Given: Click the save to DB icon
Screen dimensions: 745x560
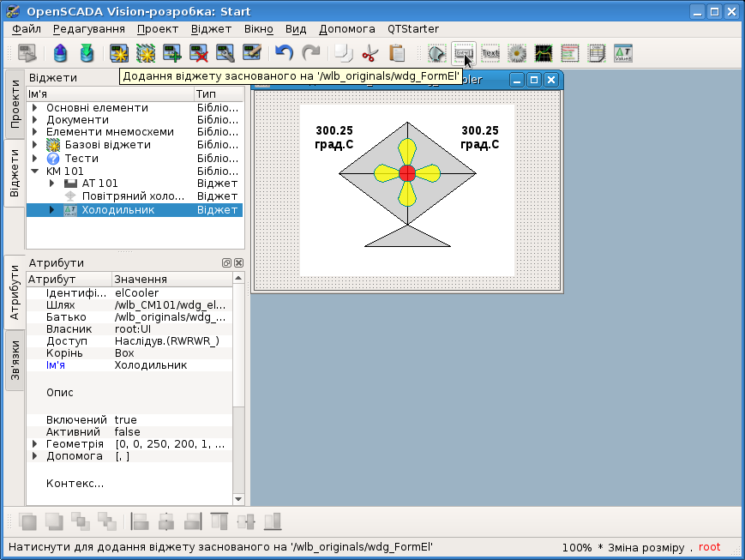Looking at the screenshot, I should tap(87, 53).
